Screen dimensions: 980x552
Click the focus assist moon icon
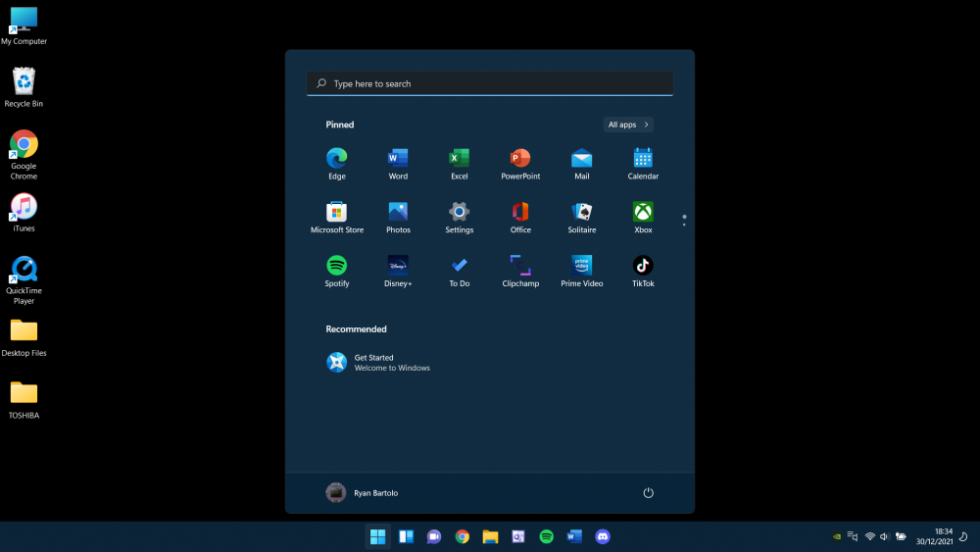click(x=963, y=536)
